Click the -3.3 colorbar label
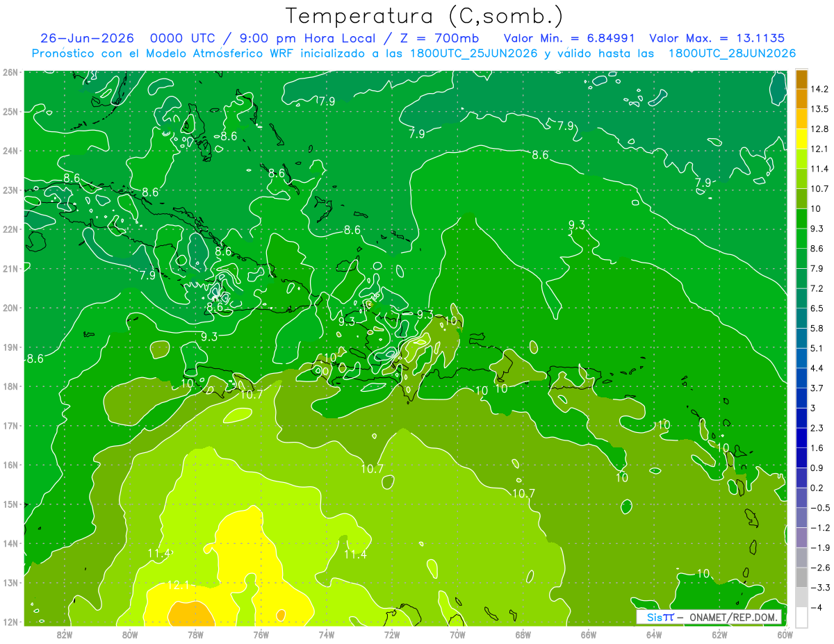Image resolution: width=834 pixels, height=644 pixels. (820, 588)
